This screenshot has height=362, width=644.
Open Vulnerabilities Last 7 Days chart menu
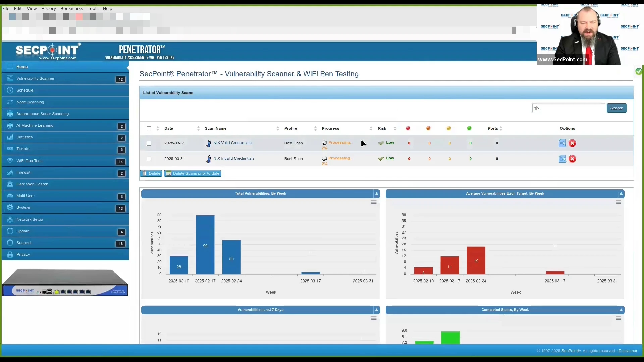pyautogui.click(x=374, y=318)
